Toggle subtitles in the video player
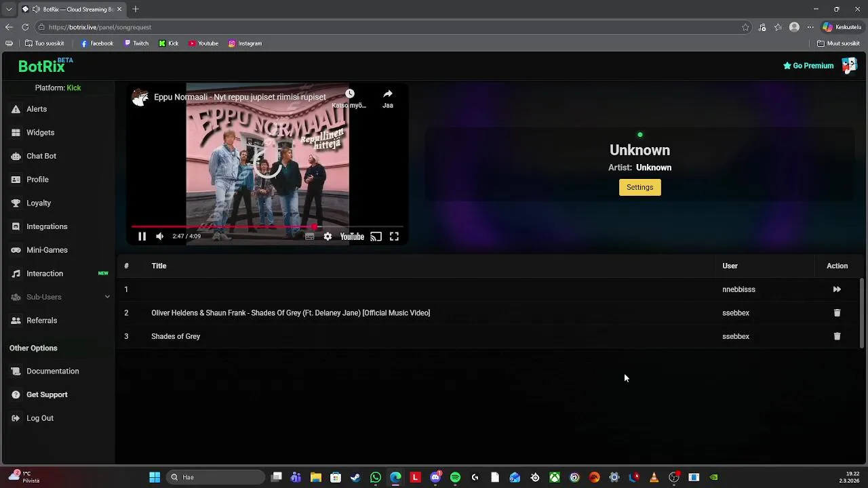868x488 pixels. (309, 237)
